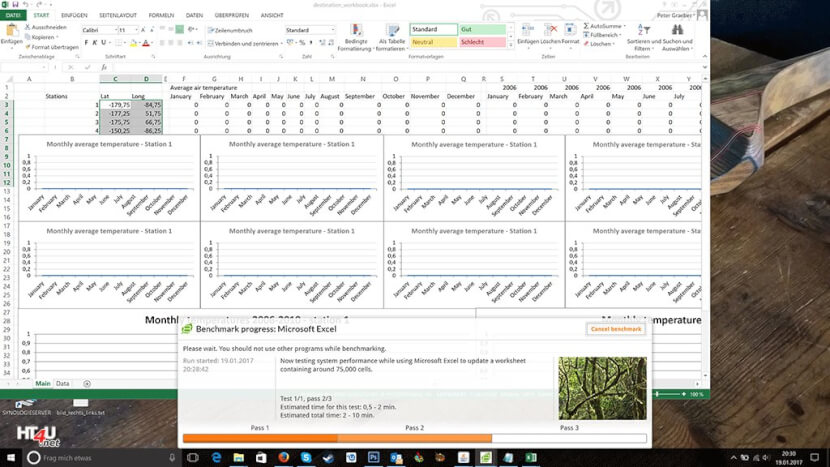The height and width of the screenshot is (467, 830).
Task: Switch to ÜBERPRÜFEN ribbon tab
Action: [232, 15]
